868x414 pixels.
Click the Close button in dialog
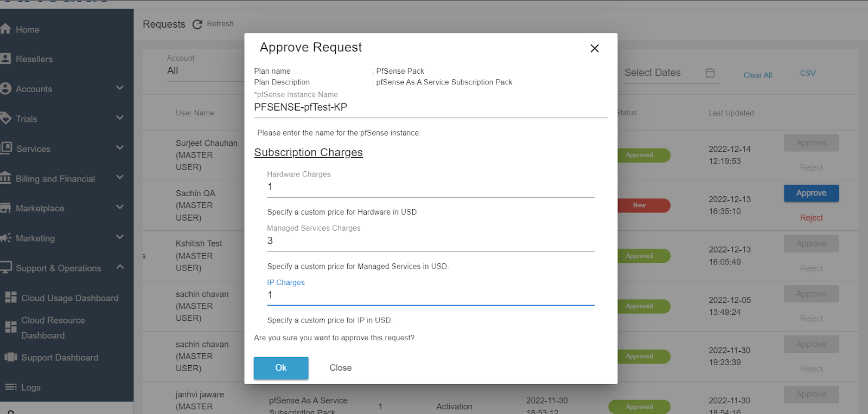341,368
